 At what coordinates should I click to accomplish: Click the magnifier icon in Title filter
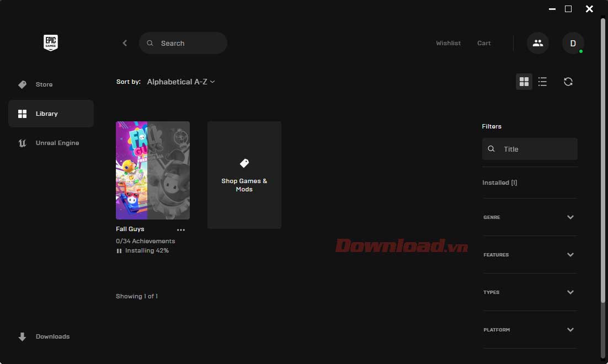491,149
